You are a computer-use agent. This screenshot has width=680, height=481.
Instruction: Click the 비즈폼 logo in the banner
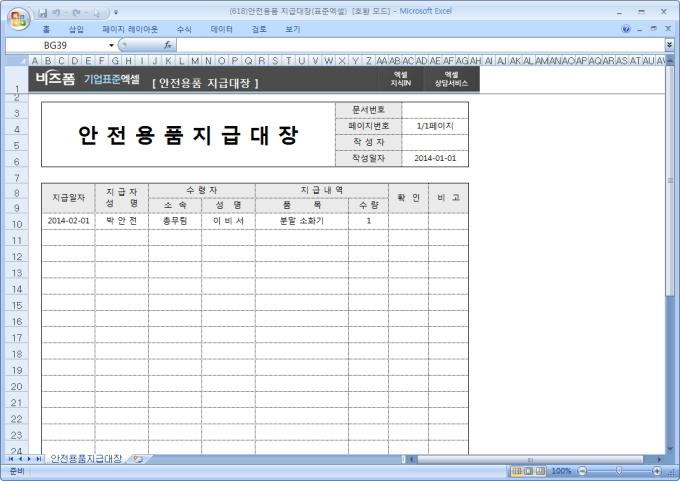point(55,79)
